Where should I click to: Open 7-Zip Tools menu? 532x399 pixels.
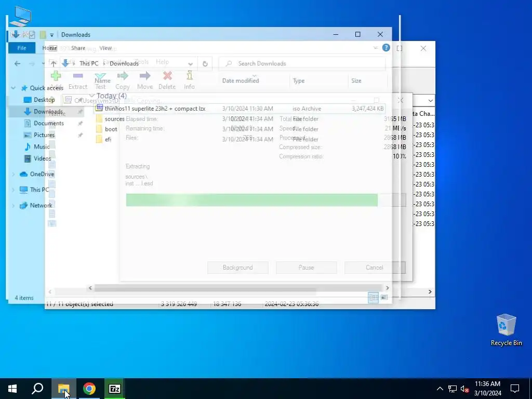click(x=141, y=62)
